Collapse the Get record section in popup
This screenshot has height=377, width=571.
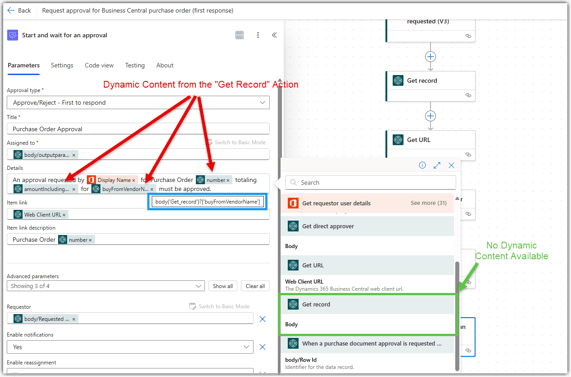(368, 305)
